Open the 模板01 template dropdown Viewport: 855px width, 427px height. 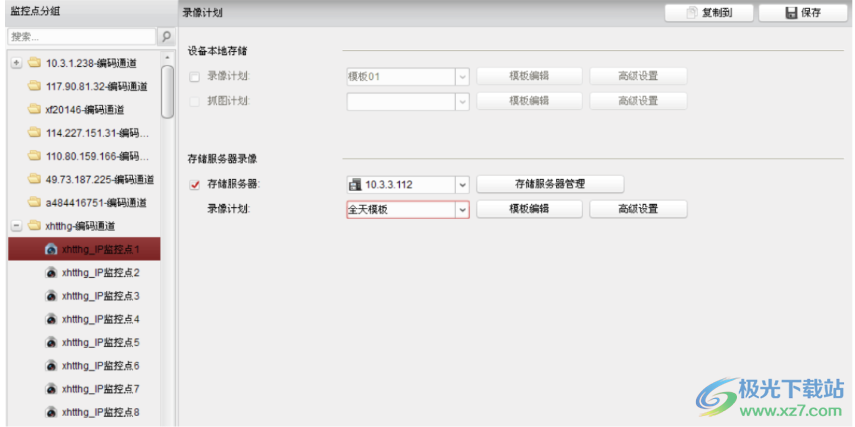coord(462,77)
